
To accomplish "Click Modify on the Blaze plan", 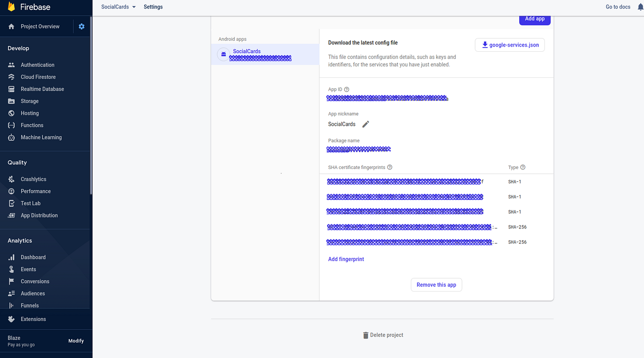I will [x=76, y=340].
